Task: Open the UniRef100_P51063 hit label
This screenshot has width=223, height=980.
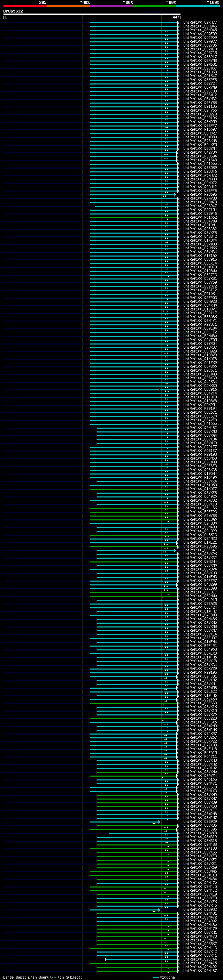Action: coord(200,72)
